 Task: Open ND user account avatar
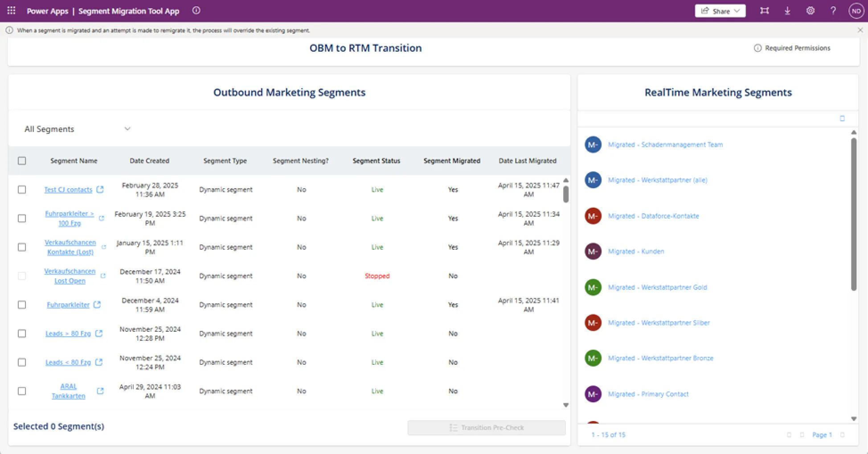click(856, 11)
